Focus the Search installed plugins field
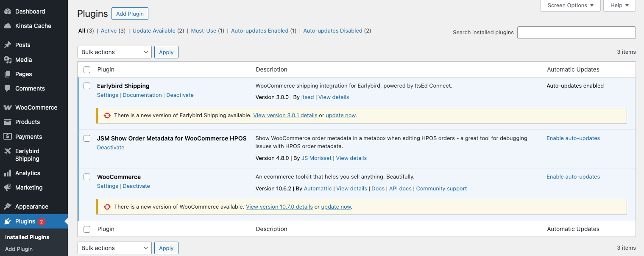 (x=577, y=33)
